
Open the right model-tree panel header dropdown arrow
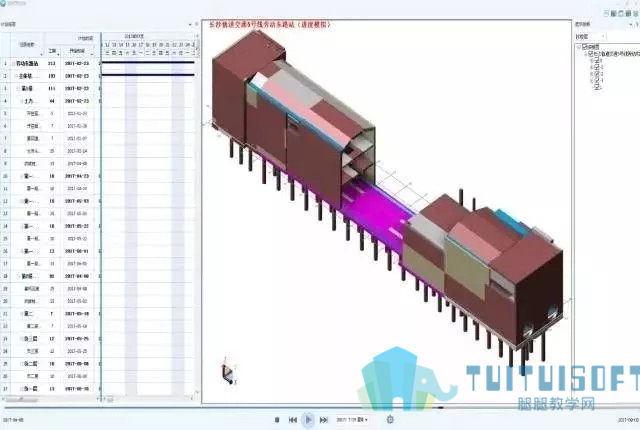tap(631, 25)
